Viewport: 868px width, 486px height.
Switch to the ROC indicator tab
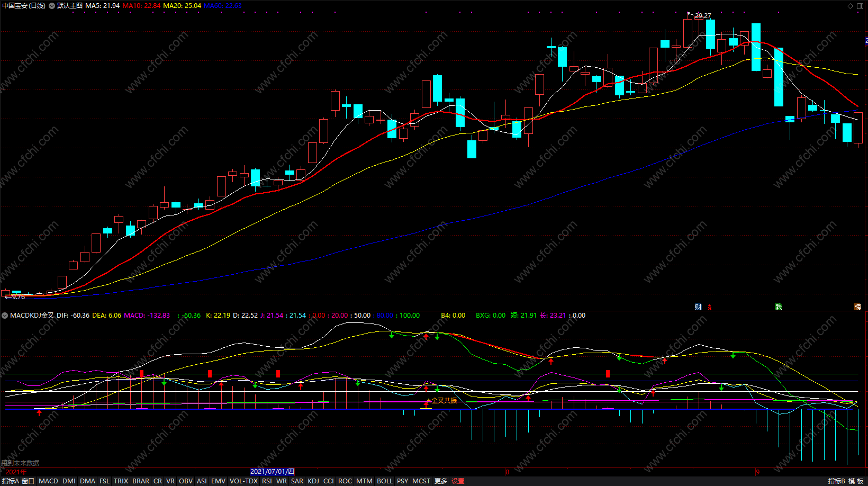pos(345,481)
